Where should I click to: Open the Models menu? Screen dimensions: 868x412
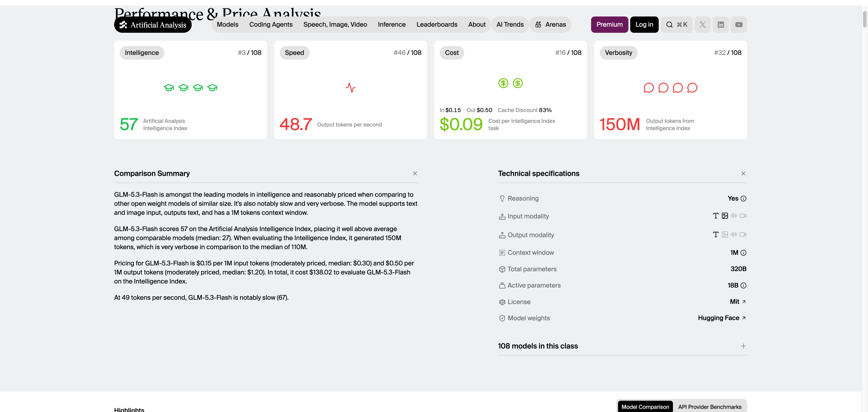(227, 25)
